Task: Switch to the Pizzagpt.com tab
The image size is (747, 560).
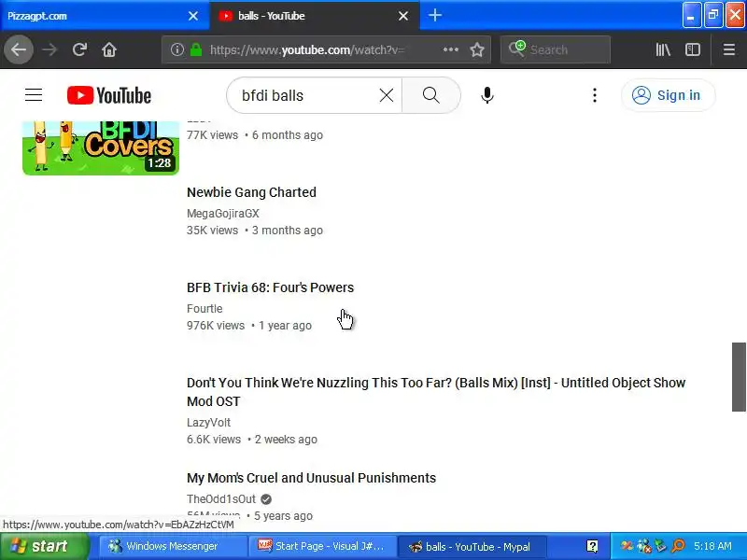Action: 105,16
